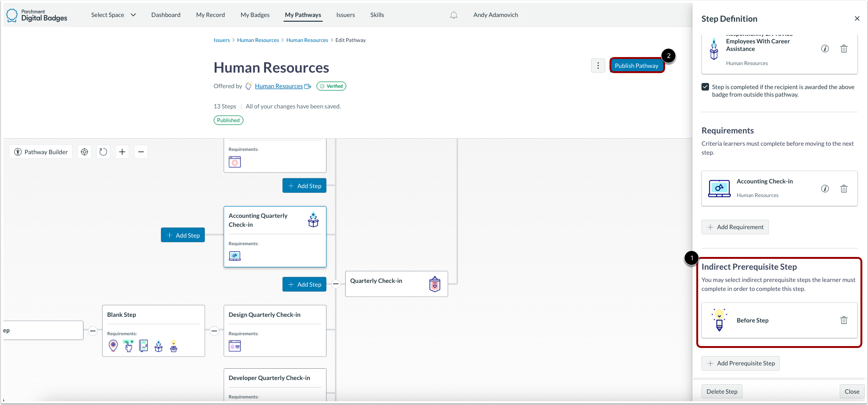Open the first Human Resources breadcrumb link

tap(258, 40)
